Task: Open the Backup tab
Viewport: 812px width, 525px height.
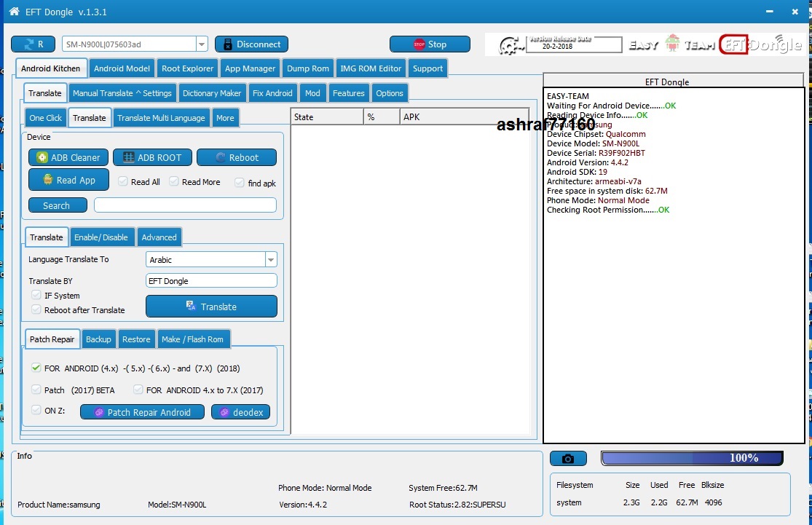Action: (98, 339)
